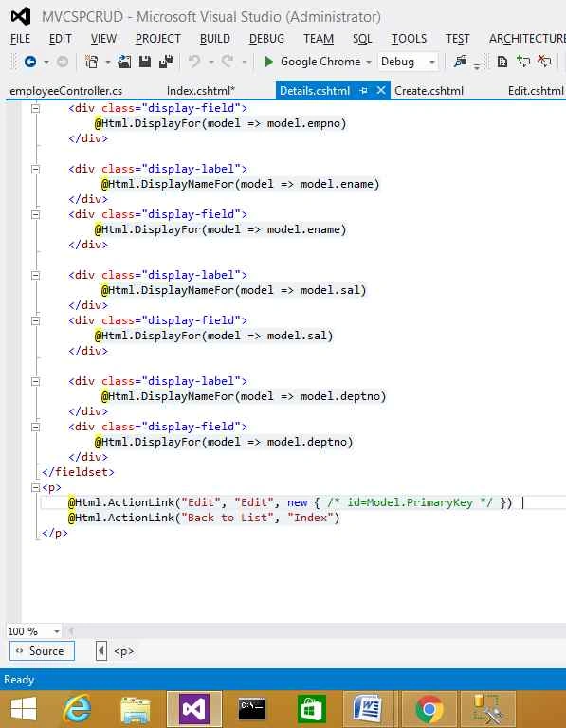Collapse display-field div containing model.ename

pyautogui.click(x=35, y=214)
